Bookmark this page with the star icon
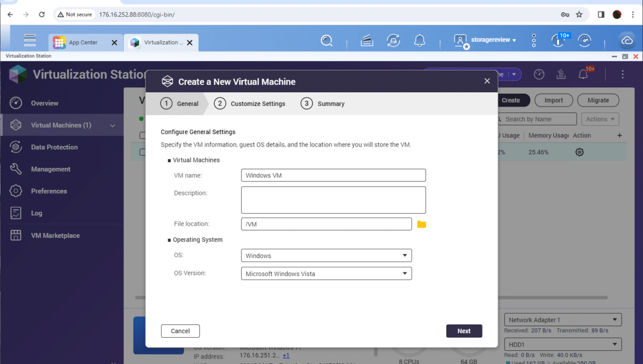 (x=579, y=15)
